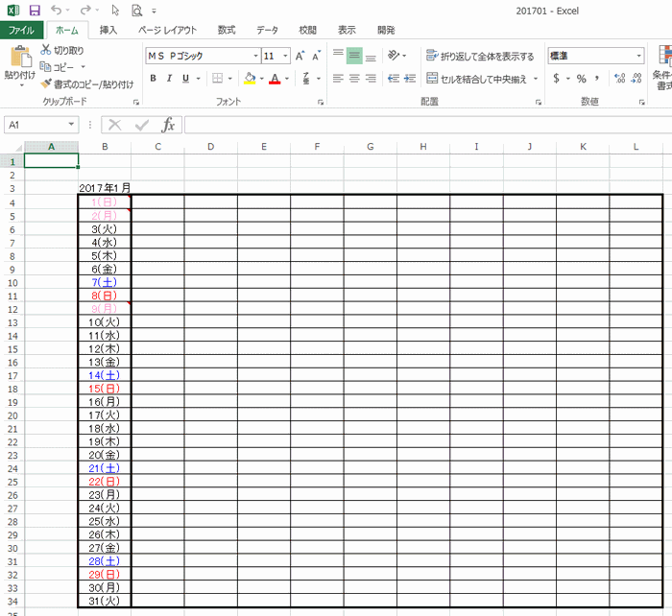Switch to the ページ レイアウト tab
The width and height of the screenshot is (672, 616).
pyautogui.click(x=167, y=30)
